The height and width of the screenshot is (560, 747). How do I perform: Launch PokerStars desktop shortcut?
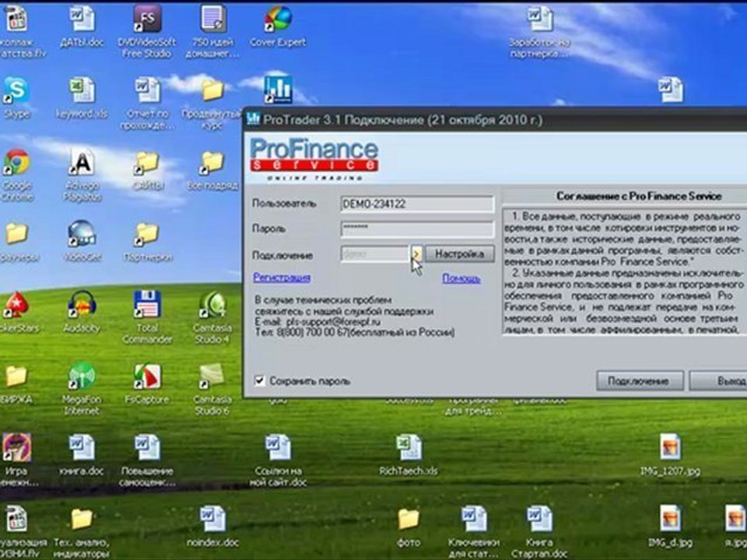[x=17, y=305]
